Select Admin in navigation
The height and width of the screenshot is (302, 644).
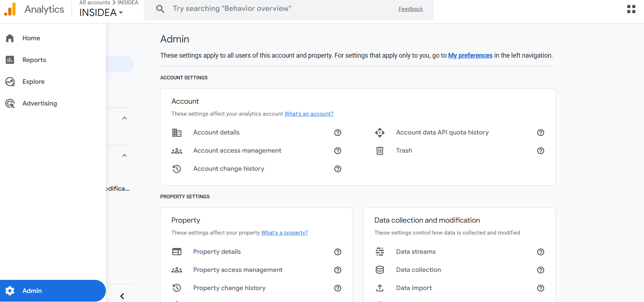tap(53, 291)
